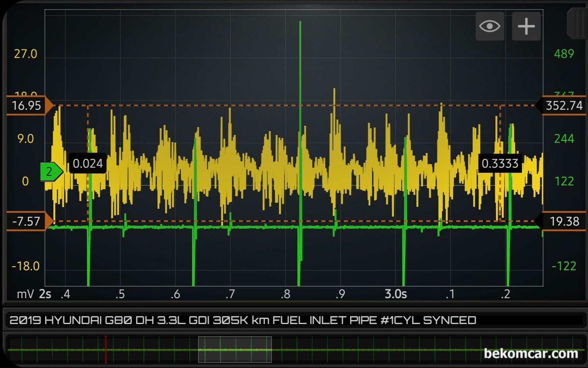This screenshot has width=588, height=368.
Task: Select the 0.024 vertical cursor label
Action: point(88,163)
